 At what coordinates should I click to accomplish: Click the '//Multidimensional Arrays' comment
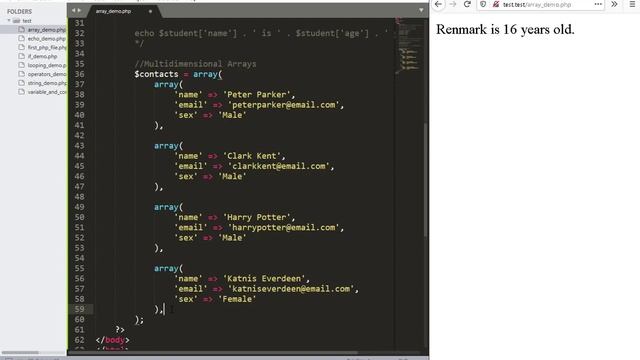tap(196, 64)
